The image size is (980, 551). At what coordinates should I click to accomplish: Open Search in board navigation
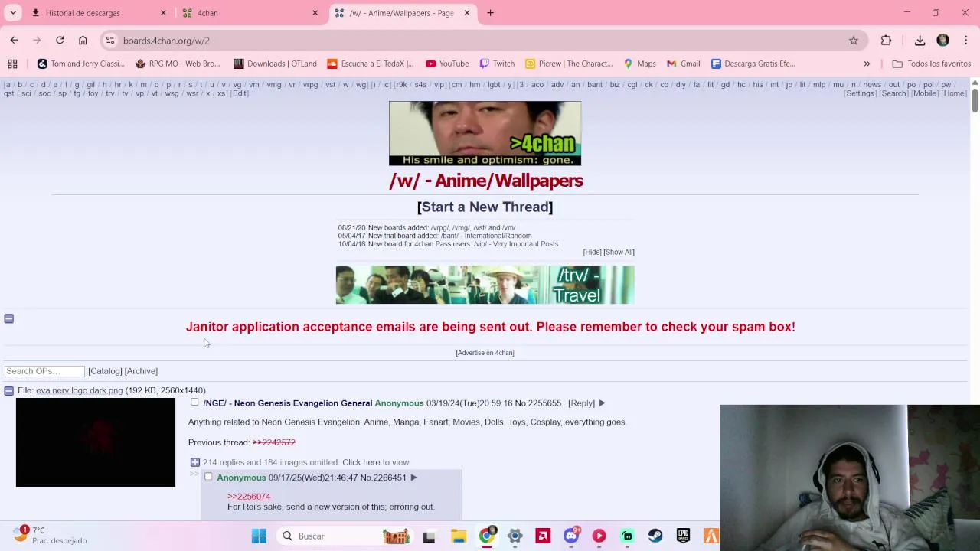click(x=893, y=93)
